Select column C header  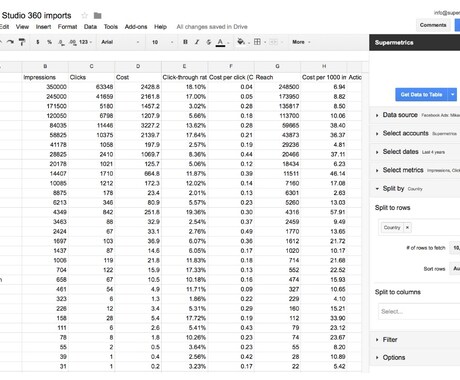[91, 66]
